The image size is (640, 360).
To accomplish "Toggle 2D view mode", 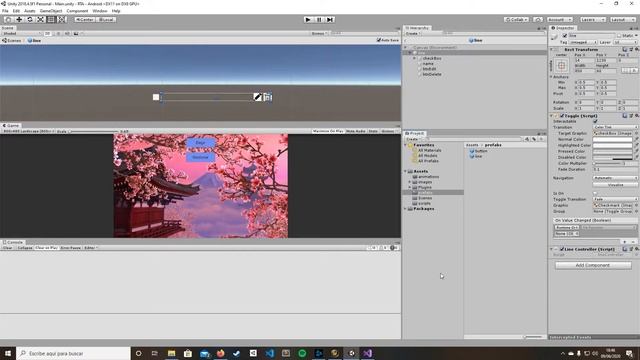I will pos(48,33).
